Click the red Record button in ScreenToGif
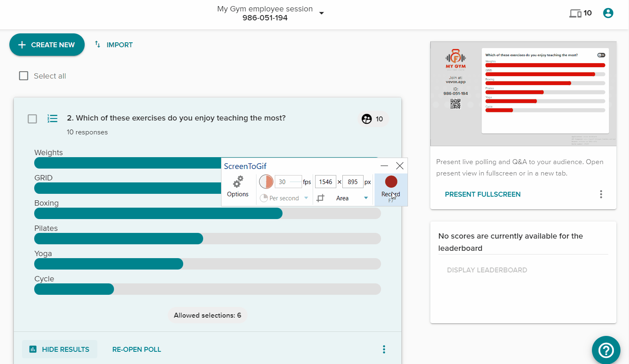Screen dimensions: 629x364 coord(391,182)
